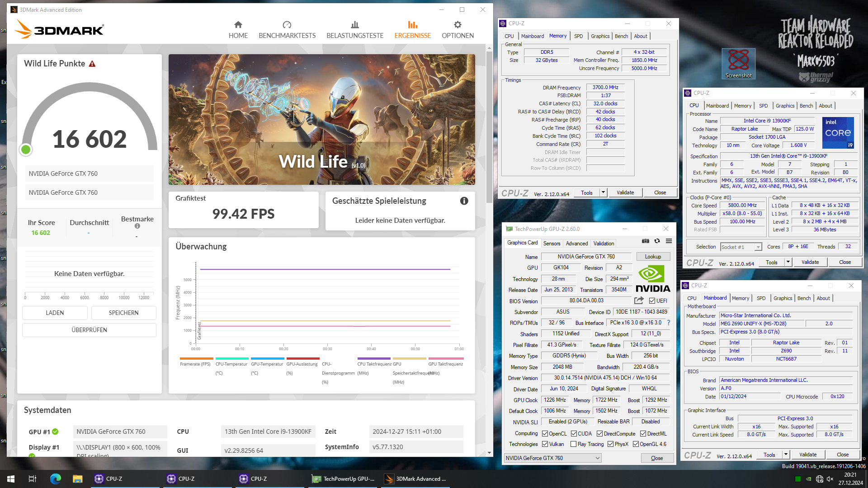
Task: Expand Tools dropdown arrow in CPU-Z CPU window
Action: tap(788, 262)
